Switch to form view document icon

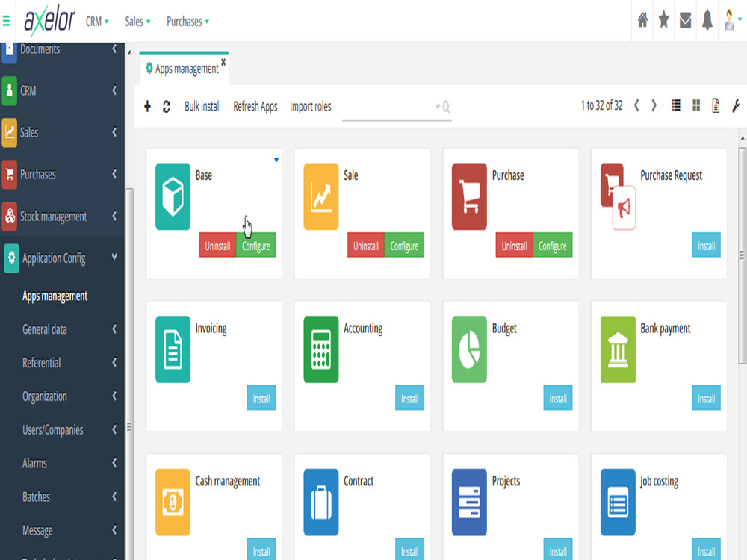716,106
